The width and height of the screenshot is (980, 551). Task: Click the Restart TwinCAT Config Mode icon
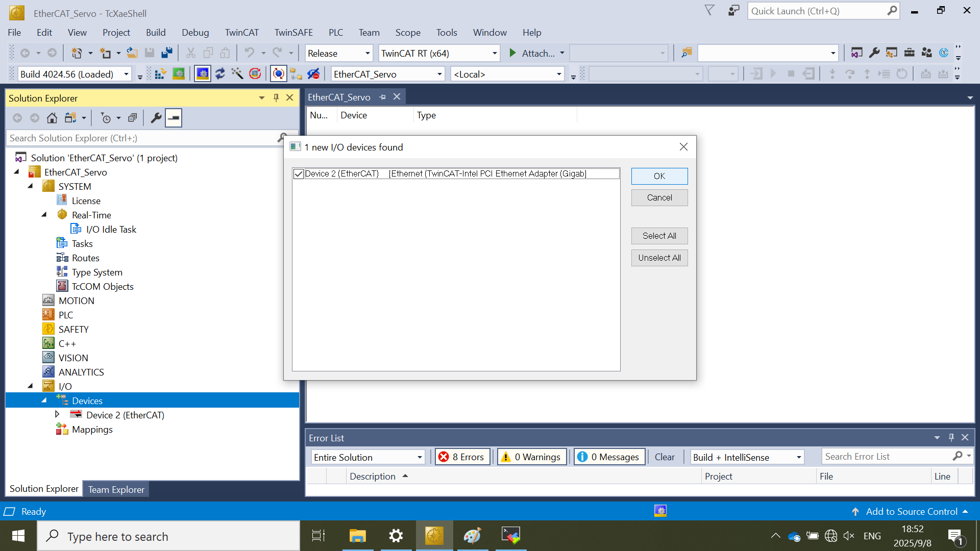(203, 74)
